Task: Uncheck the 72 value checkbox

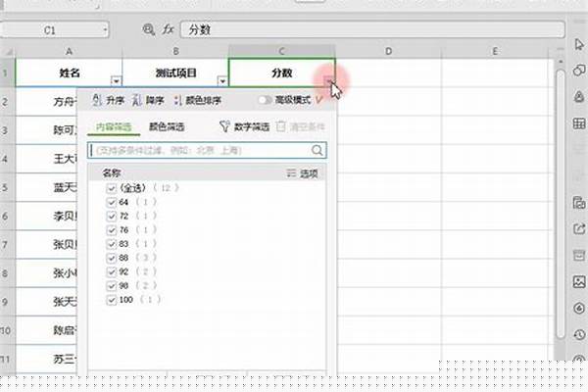Action: (112, 216)
